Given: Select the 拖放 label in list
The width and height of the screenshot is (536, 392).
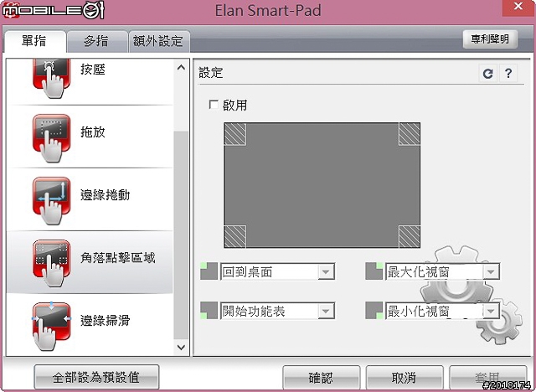Looking at the screenshot, I should click(93, 132).
